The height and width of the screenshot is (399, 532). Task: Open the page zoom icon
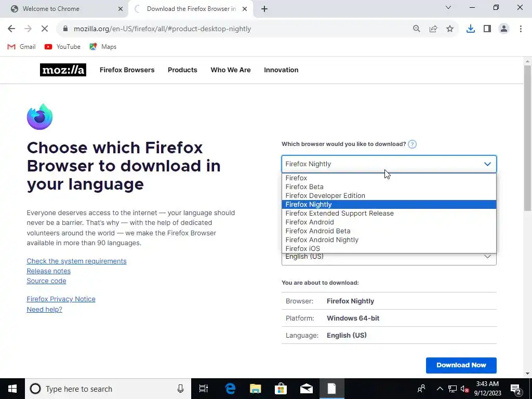point(416,29)
